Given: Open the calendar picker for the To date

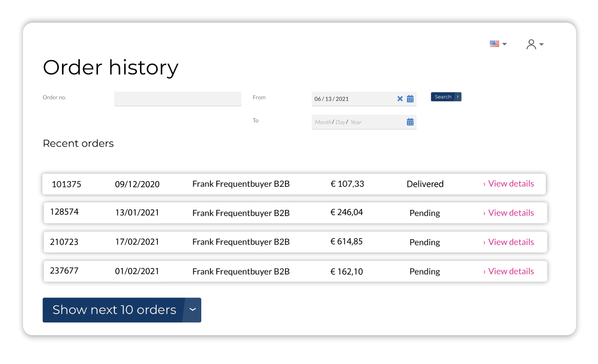Looking at the screenshot, I should (x=410, y=122).
